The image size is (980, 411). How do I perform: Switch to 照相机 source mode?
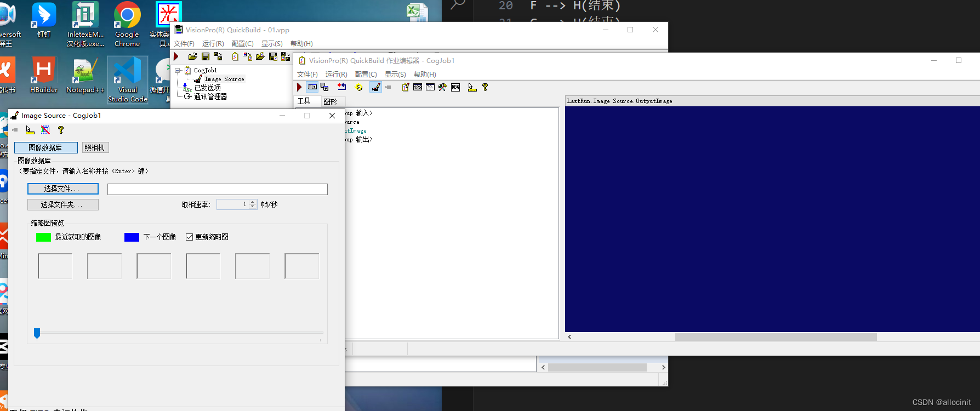tap(95, 147)
